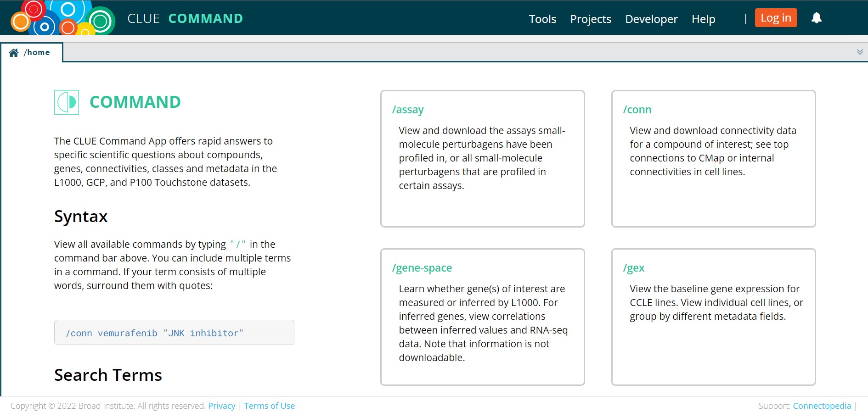This screenshot has width=868, height=412.
Task: Open the Developer menu
Action: coord(651,19)
